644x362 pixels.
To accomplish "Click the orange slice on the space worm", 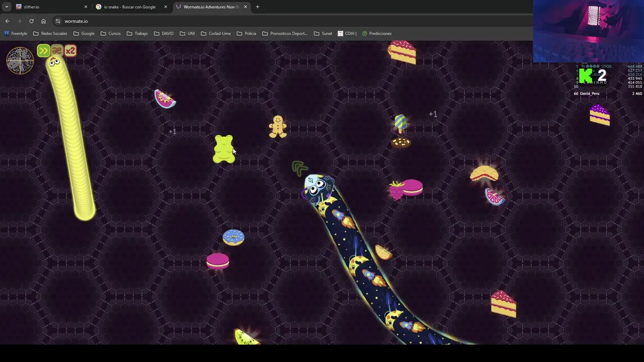I will [383, 252].
